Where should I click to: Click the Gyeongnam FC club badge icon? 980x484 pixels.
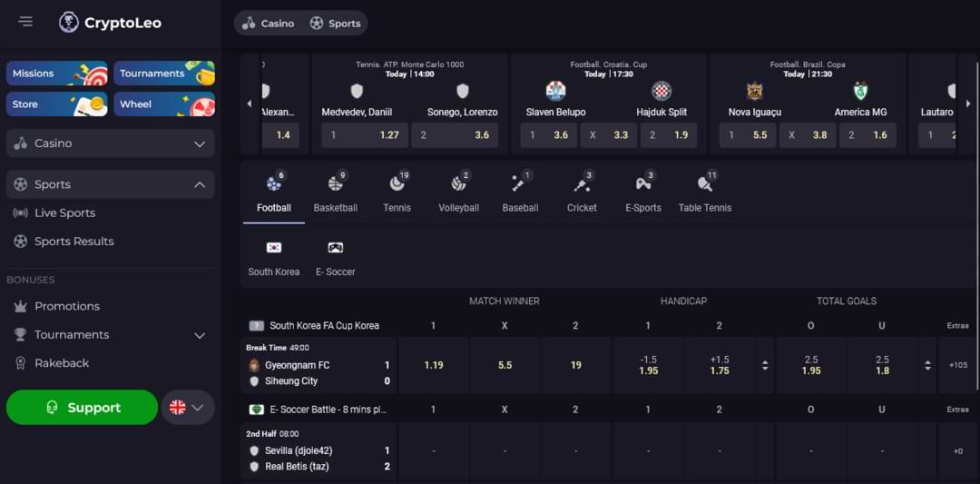click(254, 365)
